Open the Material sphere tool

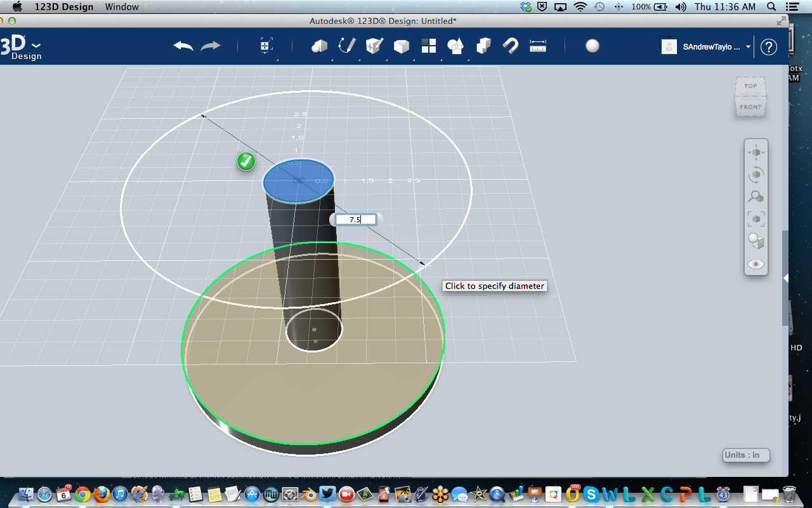point(593,46)
